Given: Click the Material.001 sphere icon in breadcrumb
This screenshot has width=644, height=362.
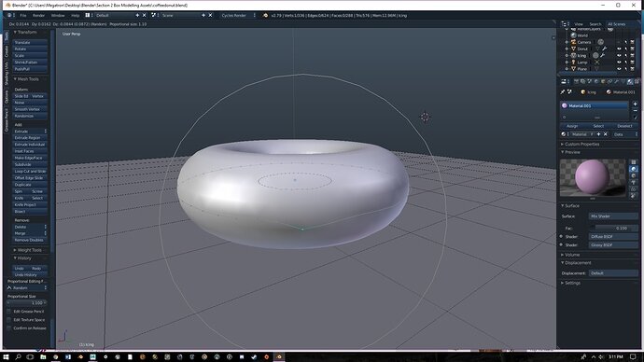Looking at the screenshot, I should (609, 92).
